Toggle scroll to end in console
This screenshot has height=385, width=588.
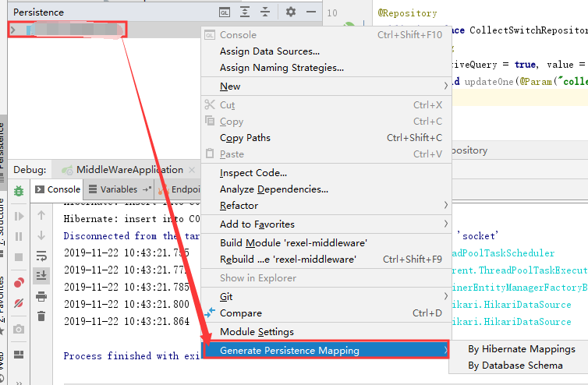point(41,276)
